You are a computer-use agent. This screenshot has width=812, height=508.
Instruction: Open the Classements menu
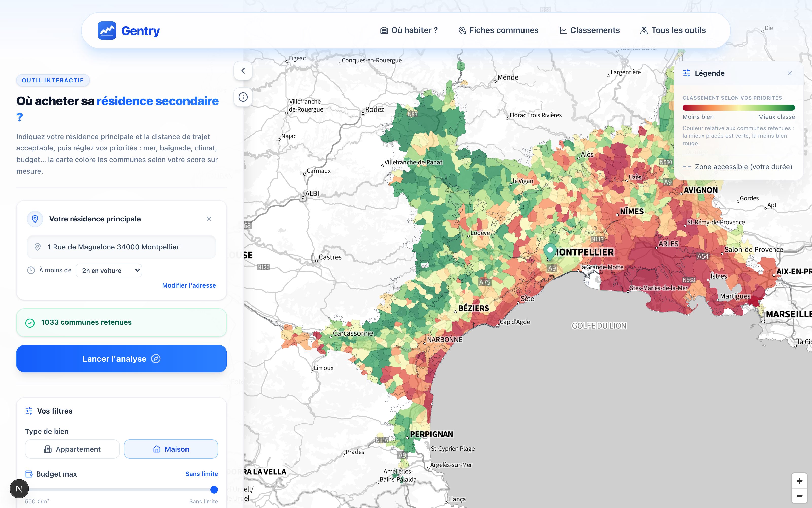pos(589,30)
